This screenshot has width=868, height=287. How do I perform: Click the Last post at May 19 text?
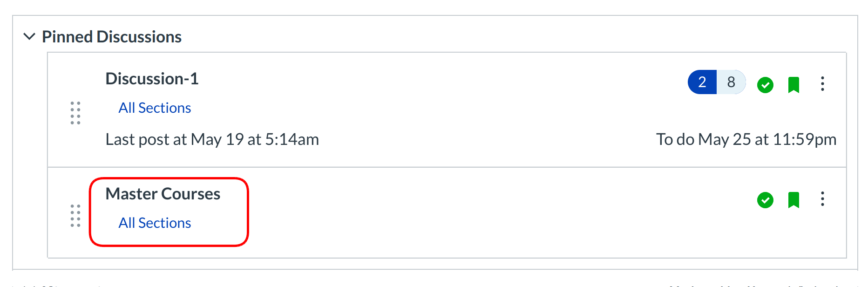tap(212, 139)
